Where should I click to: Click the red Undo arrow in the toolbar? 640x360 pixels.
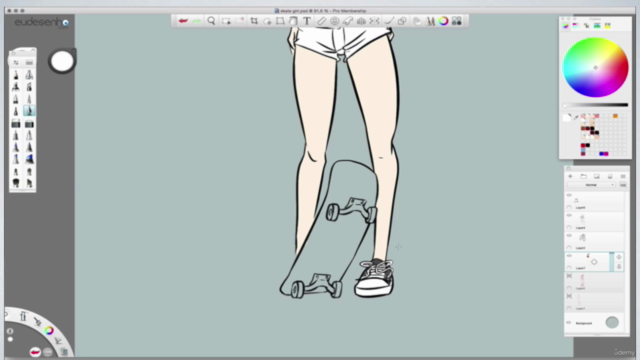click(x=183, y=21)
